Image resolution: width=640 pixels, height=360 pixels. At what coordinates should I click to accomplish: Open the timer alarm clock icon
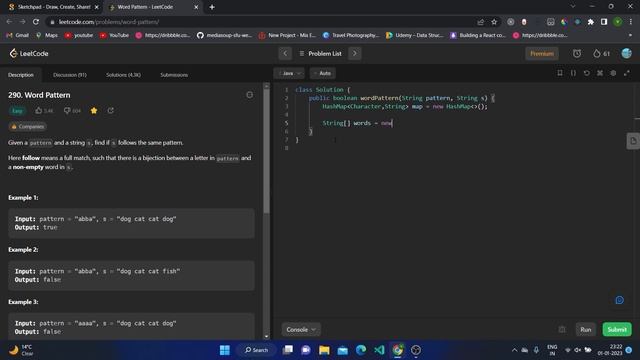click(x=577, y=53)
